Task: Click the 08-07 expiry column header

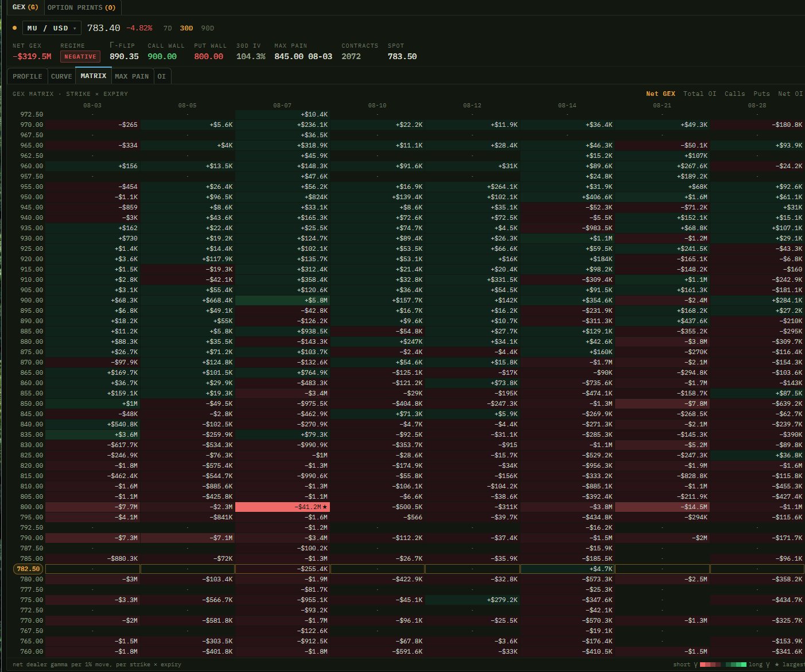Action: 282,106
